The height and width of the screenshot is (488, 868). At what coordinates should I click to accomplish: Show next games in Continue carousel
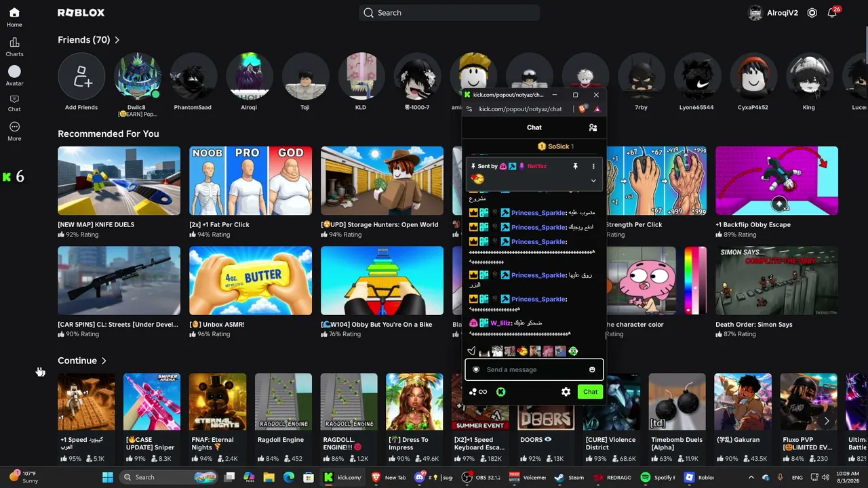coord(826,421)
